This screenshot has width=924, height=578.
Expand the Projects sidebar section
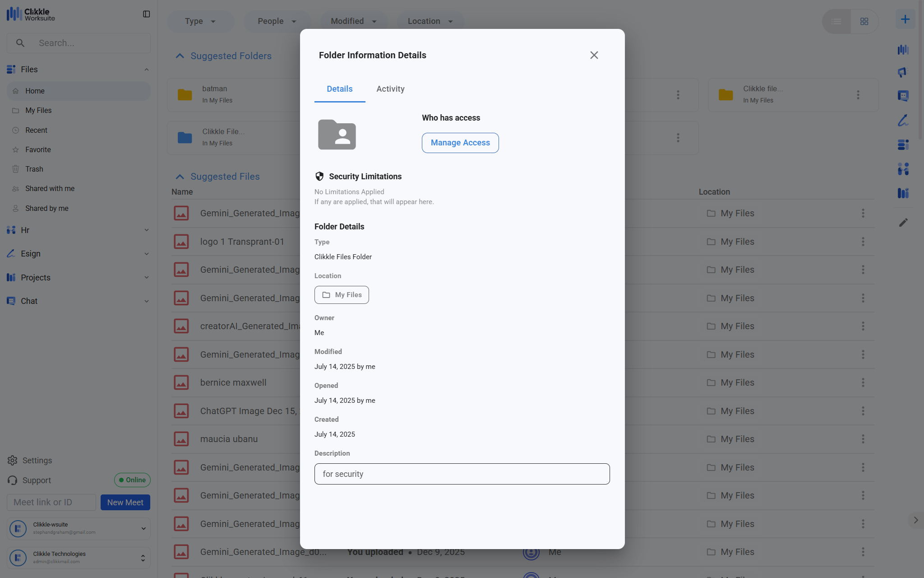coord(79,277)
